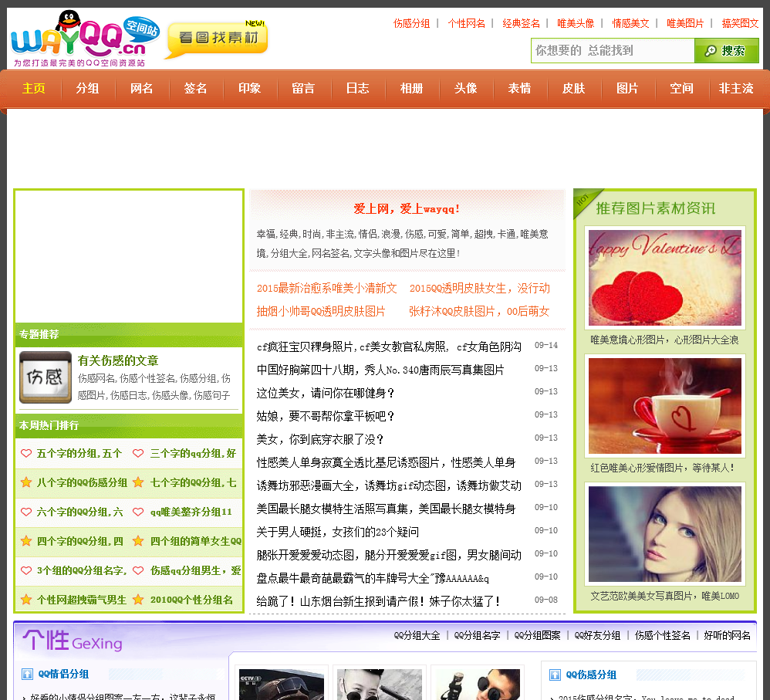The image size is (770, 700).
Task: Open the QQ情侣分组 section heading
Action: 63,674
